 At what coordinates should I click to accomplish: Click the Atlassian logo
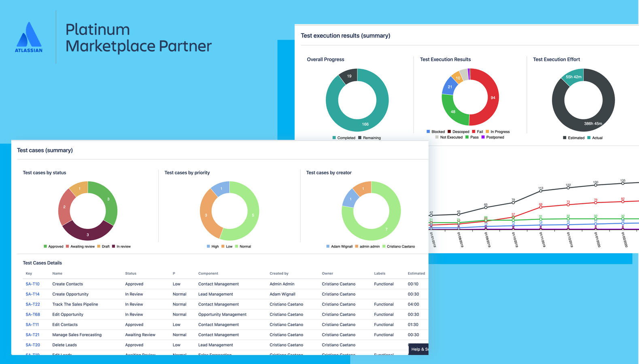pos(29,37)
